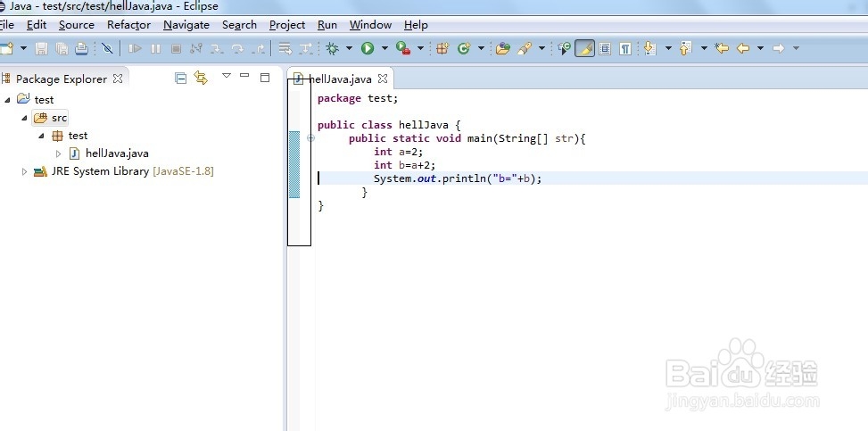868x431 pixels.
Task: Click the New Java Package icon
Action: [x=442, y=49]
